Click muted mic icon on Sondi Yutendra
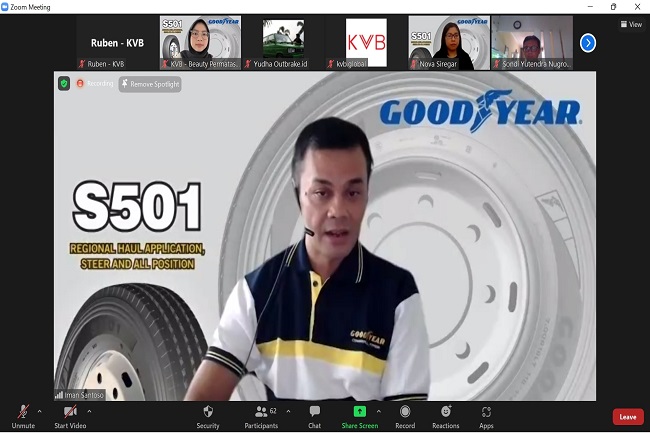Image resolution: width=650 pixels, height=433 pixels. tap(496, 64)
